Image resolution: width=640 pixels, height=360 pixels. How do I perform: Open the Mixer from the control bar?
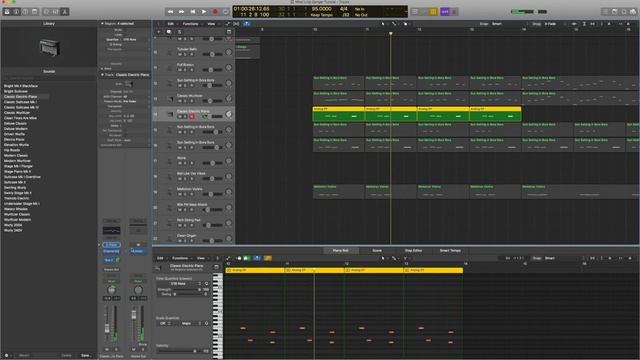[56, 11]
